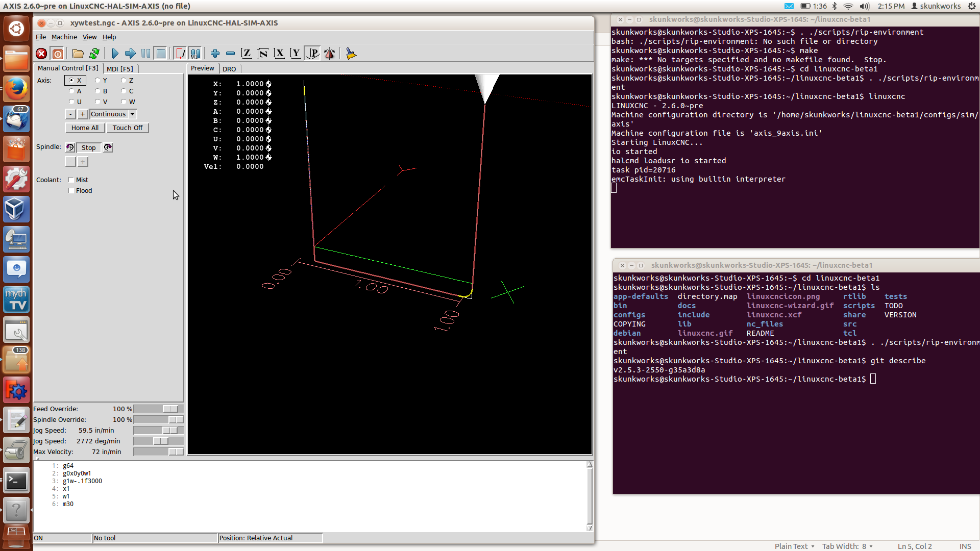Start the spindle counterclockwise
The image size is (980, 551).
pos(70,147)
